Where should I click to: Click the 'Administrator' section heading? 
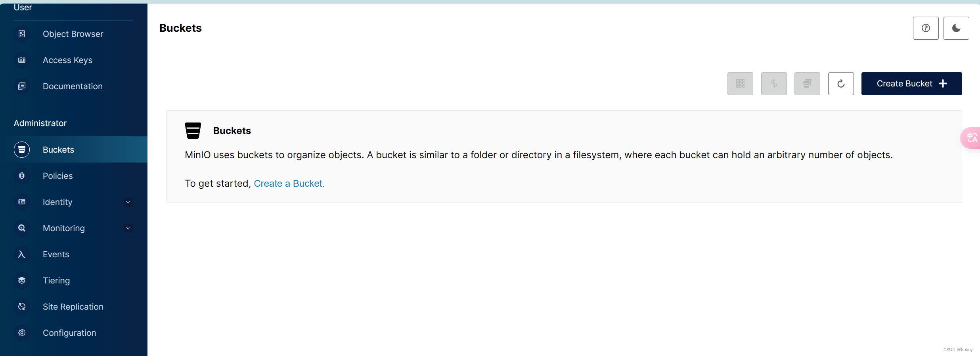(x=40, y=123)
